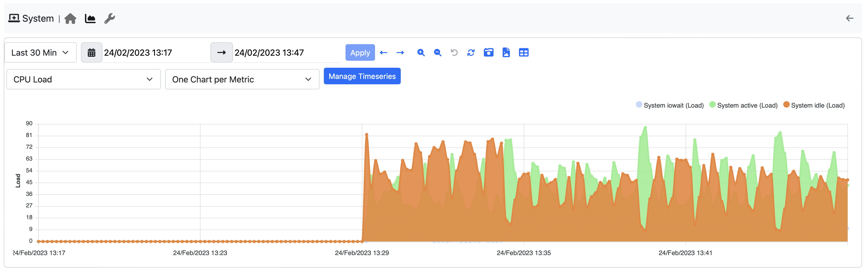Click x-axis label 24/Feb/2023 13:35
868x273 pixels.
[x=524, y=253]
